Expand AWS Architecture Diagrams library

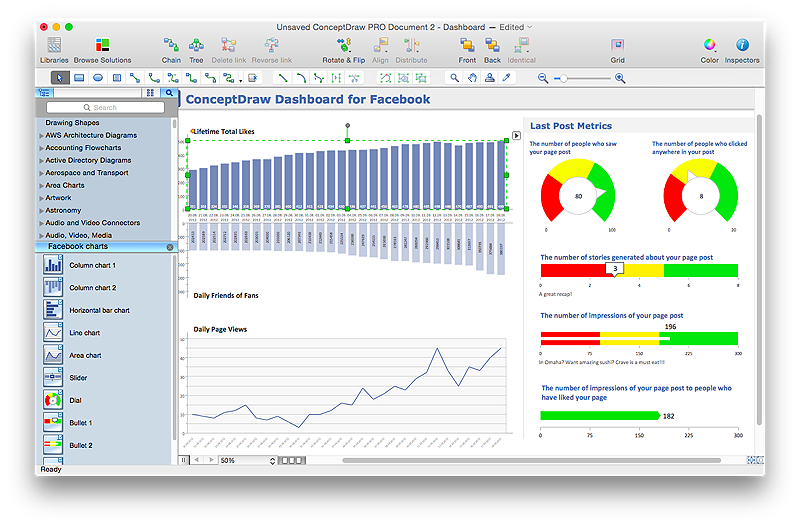point(41,136)
